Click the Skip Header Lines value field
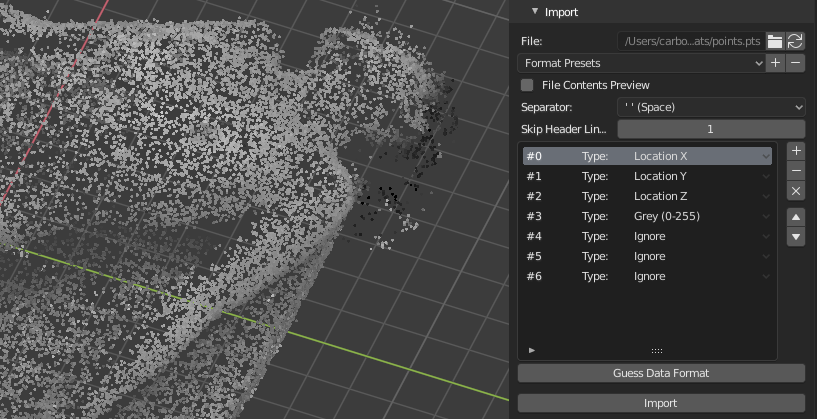Viewport: 817px width, 419px height. coord(711,129)
